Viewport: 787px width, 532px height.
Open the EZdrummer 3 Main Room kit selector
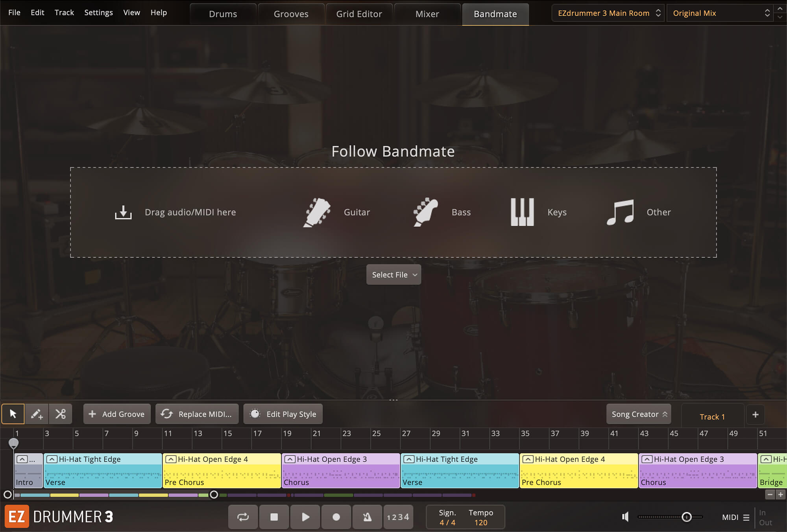[608, 13]
